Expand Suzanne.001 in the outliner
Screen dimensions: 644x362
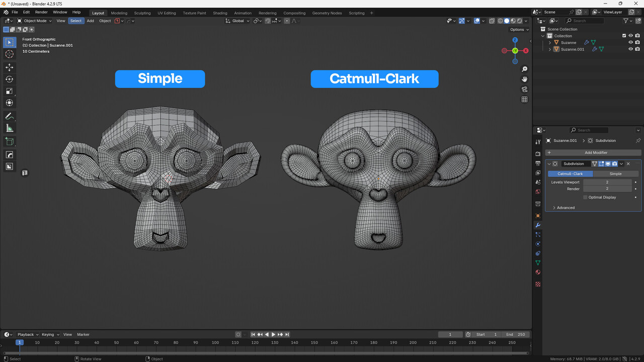tap(550, 49)
